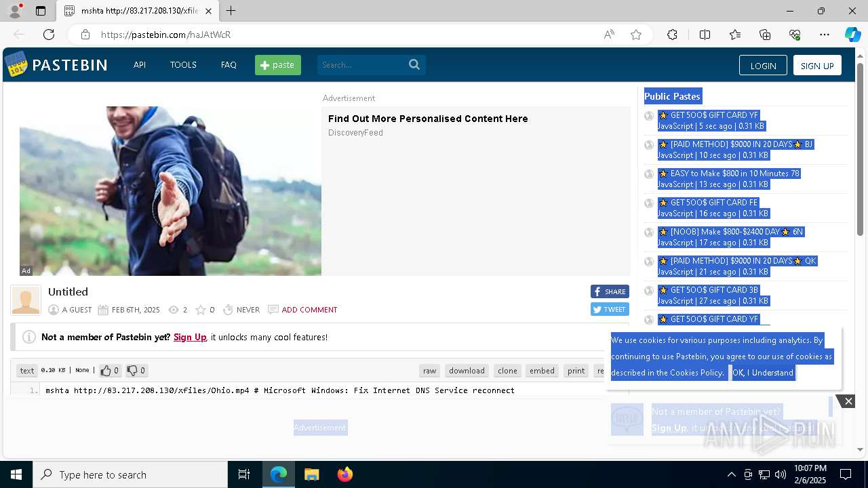Reload the Pastebin page
The image size is (868, 488).
click(x=49, y=35)
